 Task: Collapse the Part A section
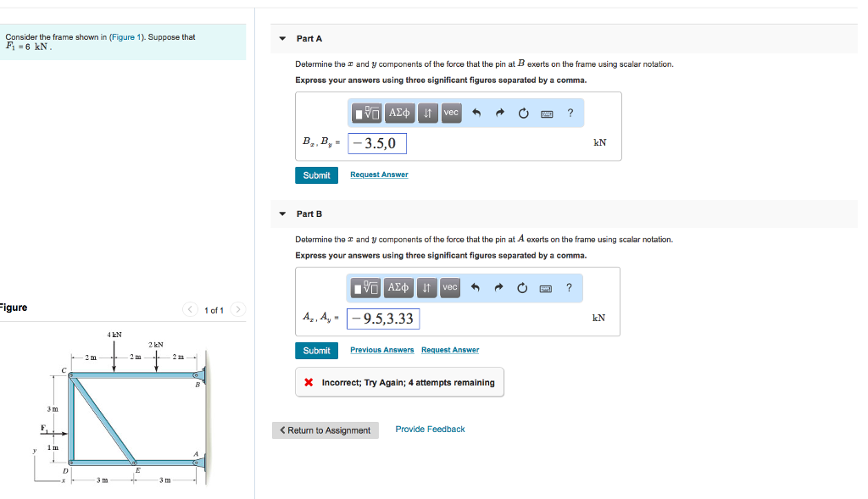point(281,38)
